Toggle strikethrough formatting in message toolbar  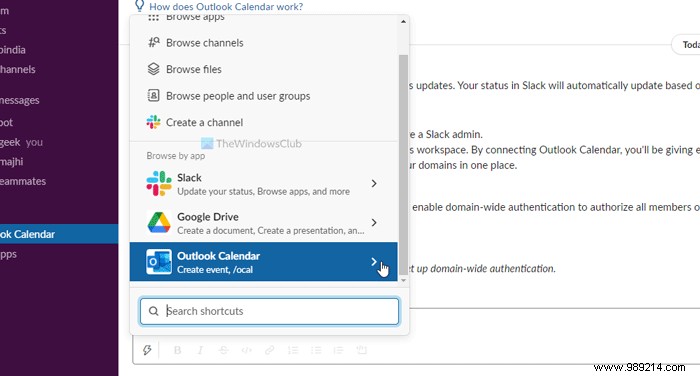tap(224, 350)
